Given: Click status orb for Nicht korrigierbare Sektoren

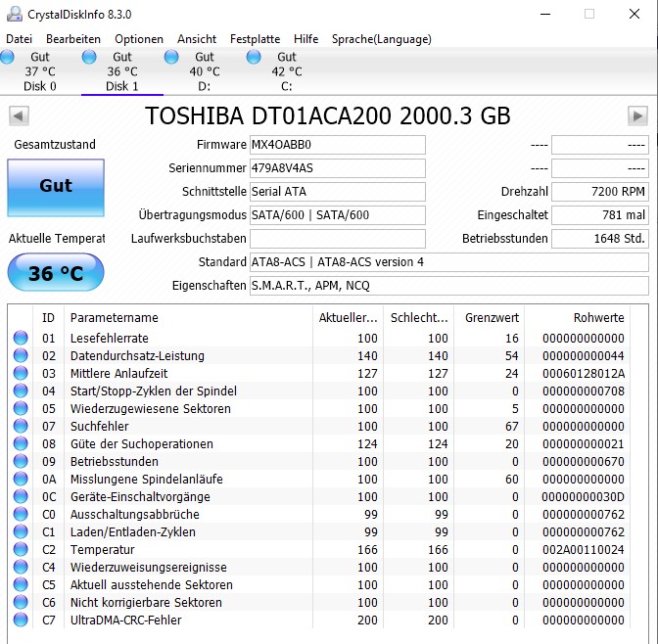Looking at the screenshot, I should [21, 602].
